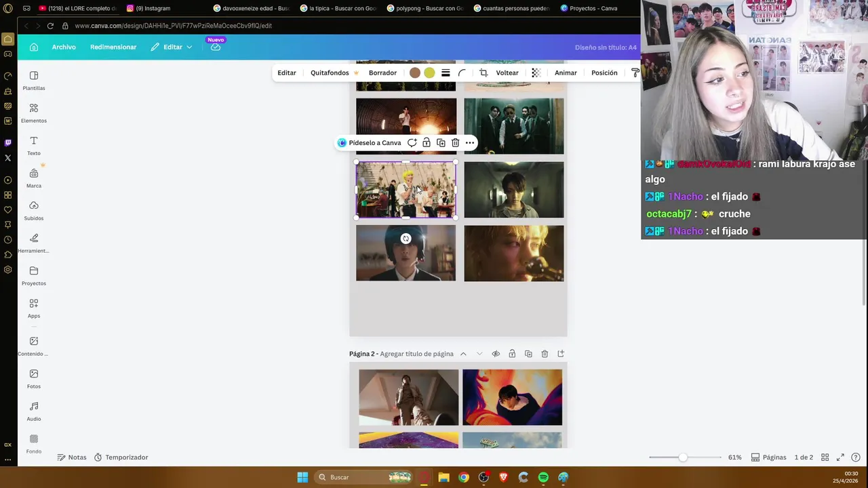Screen dimensions: 868x488
Task: Open Windows Start menu
Action: [302, 477]
